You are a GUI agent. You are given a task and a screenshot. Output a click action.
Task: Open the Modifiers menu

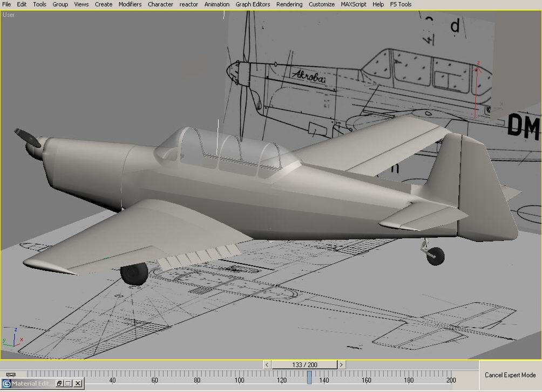(x=130, y=4)
